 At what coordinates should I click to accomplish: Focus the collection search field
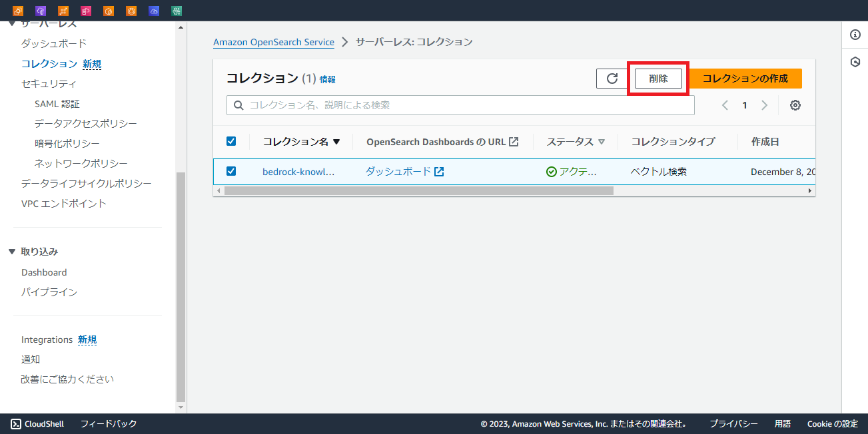460,105
